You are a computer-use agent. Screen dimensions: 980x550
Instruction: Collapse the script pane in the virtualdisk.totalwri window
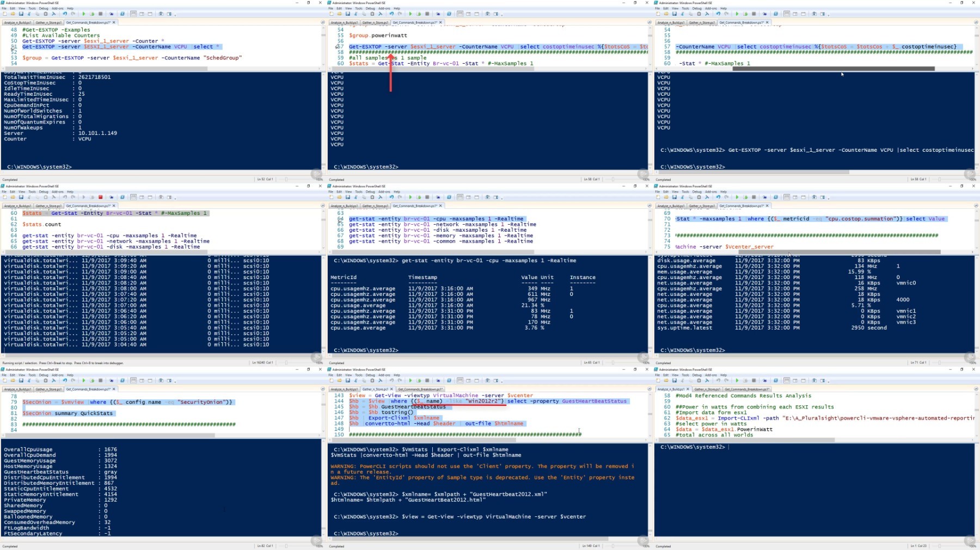[322, 206]
